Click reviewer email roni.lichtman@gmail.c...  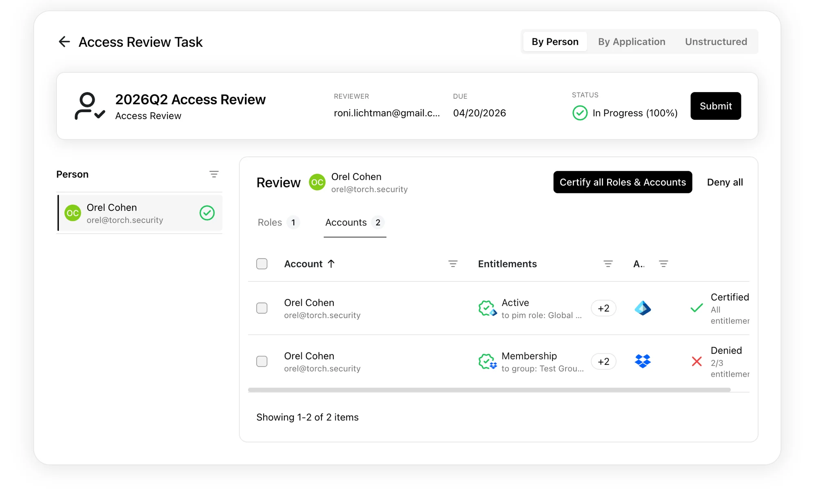coord(387,113)
